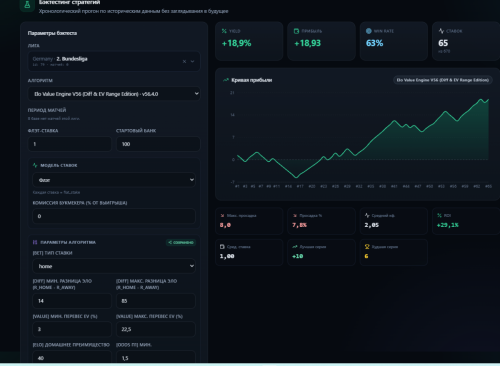Click the red icon on drawdown percent card
500x366 pixels.
[295, 216]
